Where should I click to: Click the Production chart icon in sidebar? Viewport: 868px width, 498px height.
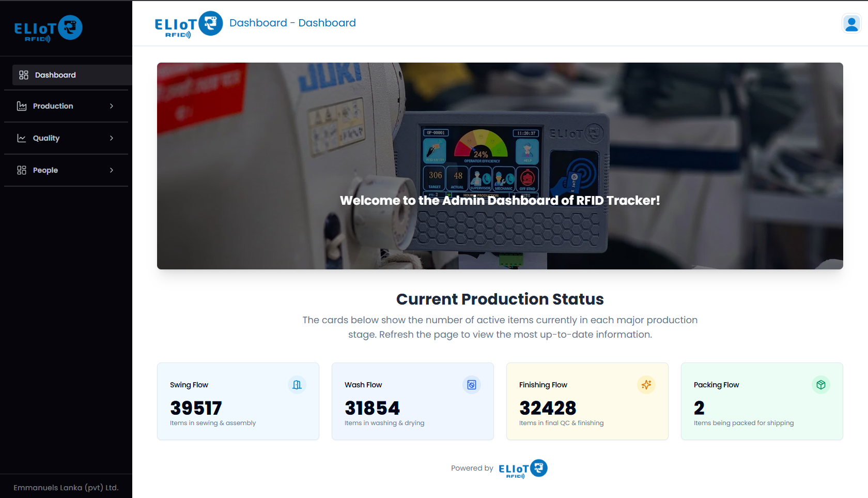coord(21,106)
